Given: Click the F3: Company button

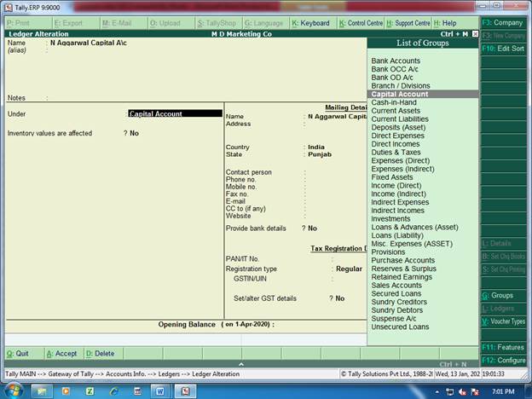Looking at the screenshot, I should tap(503, 23).
